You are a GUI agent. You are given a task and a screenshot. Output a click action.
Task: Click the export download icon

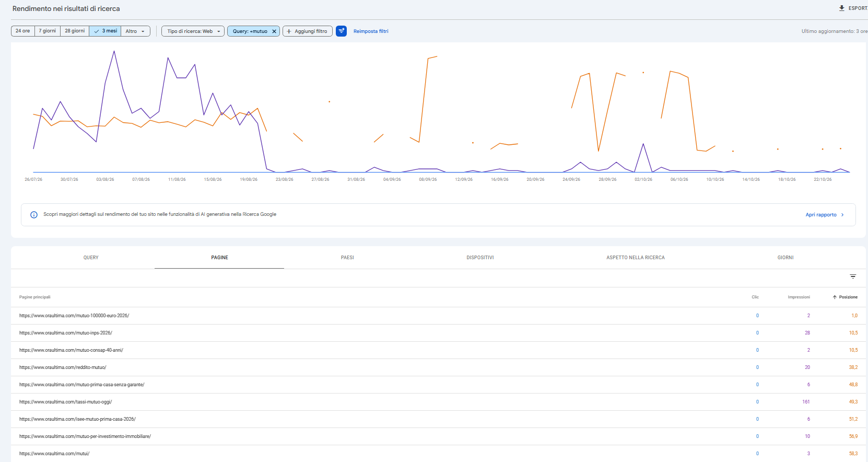pyautogui.click(x=841, y=8)
